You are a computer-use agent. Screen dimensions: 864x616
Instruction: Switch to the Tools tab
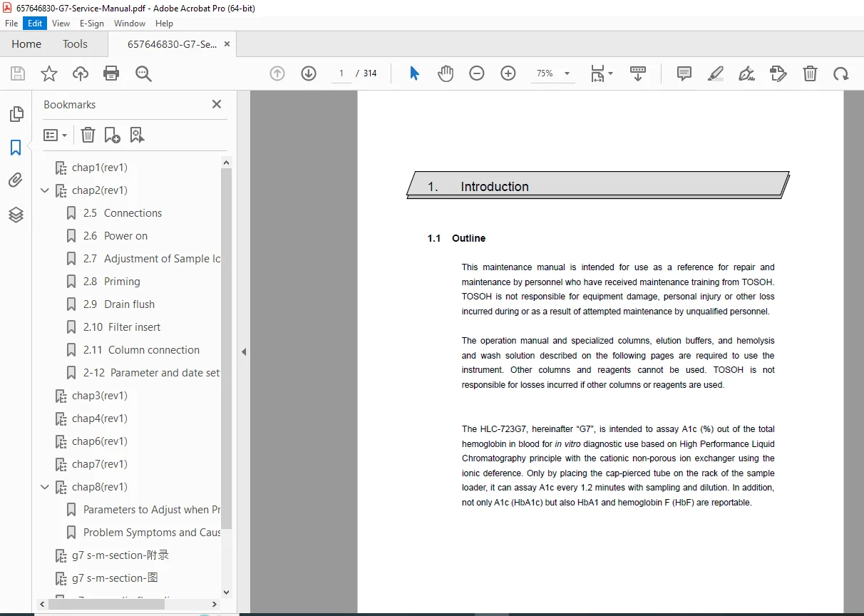pyautogui.click(x=75, y=44)
